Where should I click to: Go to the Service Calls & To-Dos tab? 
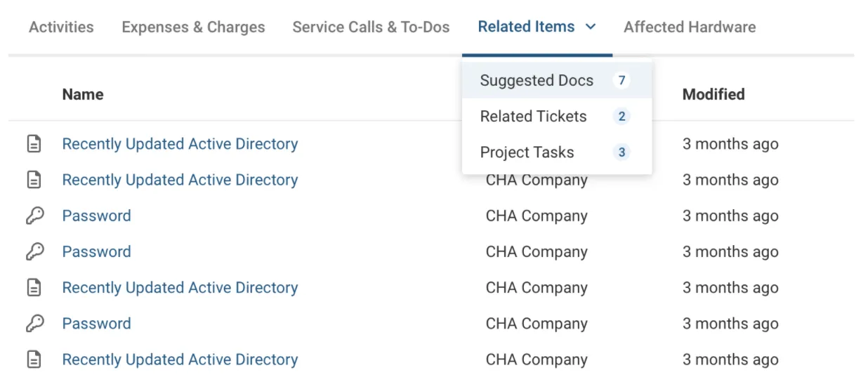tap(371, 27)
